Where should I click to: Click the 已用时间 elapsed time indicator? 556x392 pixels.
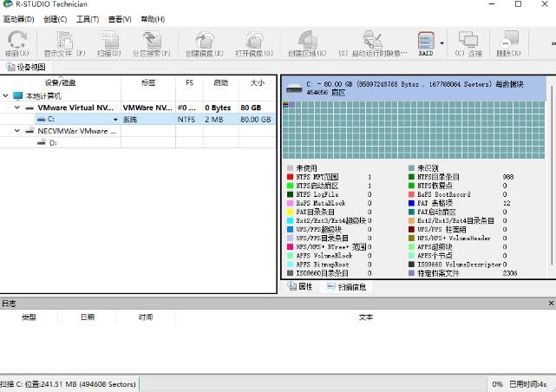click(x=527, y=384)
